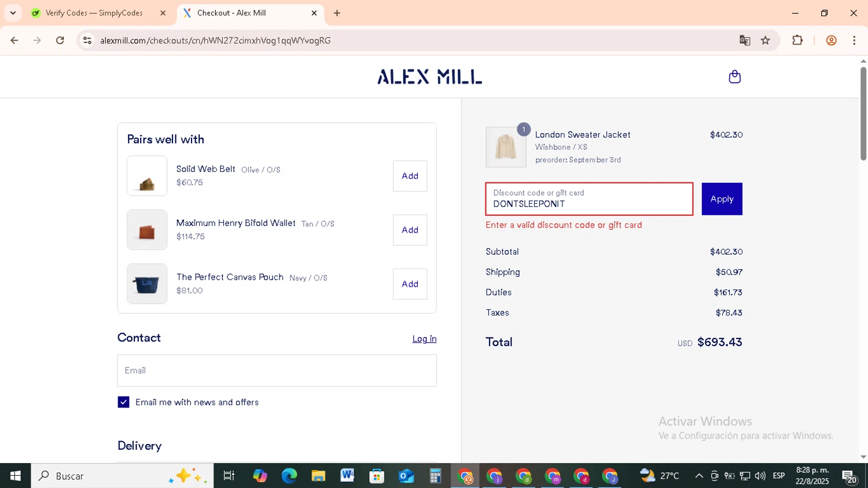The image size is (868, 488).
Task: Open the shopping bag cart icon
Action: coord(734,76)
